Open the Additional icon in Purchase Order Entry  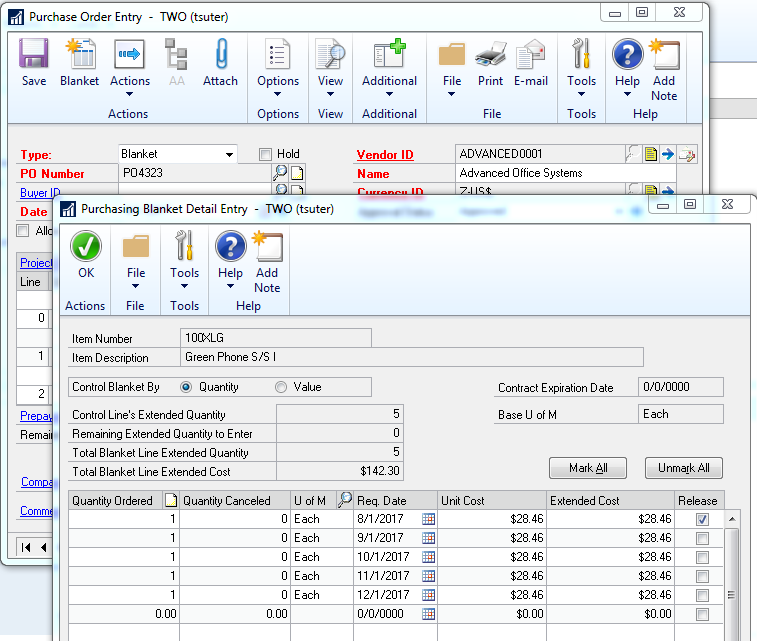pyautogui.click(x=389, y=54)
